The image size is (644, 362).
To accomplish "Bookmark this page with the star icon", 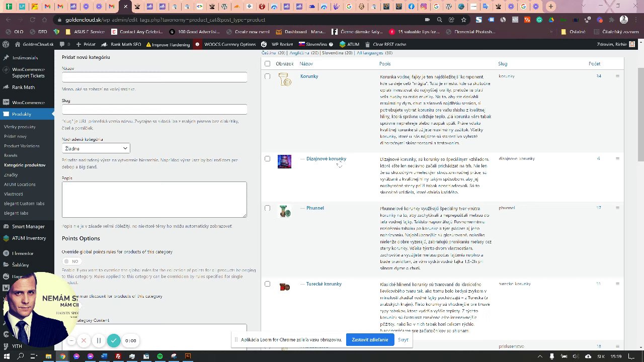I will (463, 20).
